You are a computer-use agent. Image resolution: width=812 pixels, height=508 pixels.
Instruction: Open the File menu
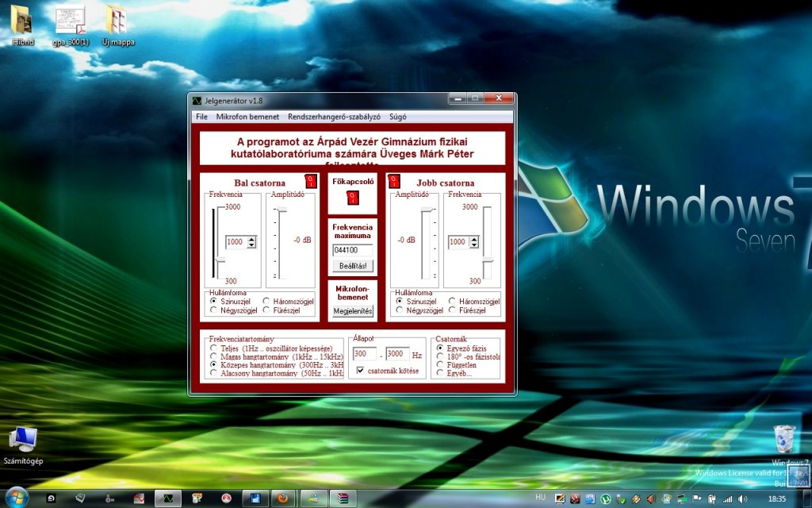(x=202, y=117)
